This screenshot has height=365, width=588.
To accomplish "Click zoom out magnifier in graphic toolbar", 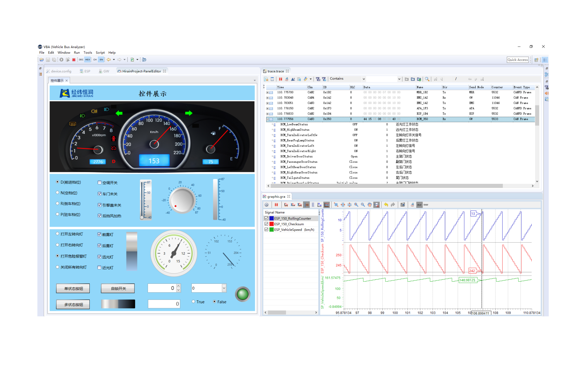I will 363,205.
